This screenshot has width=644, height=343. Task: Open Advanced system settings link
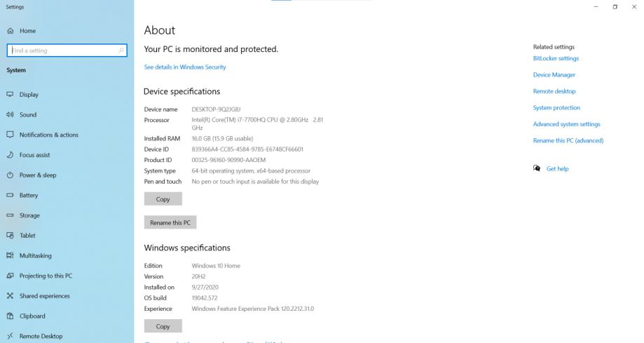pyautogui.click(x=566, y=124)
